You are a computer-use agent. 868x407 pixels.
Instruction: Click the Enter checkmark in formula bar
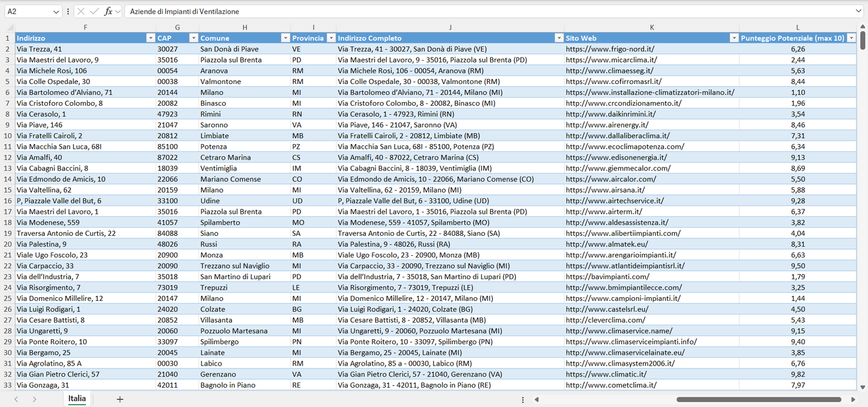tap(94, 11)
